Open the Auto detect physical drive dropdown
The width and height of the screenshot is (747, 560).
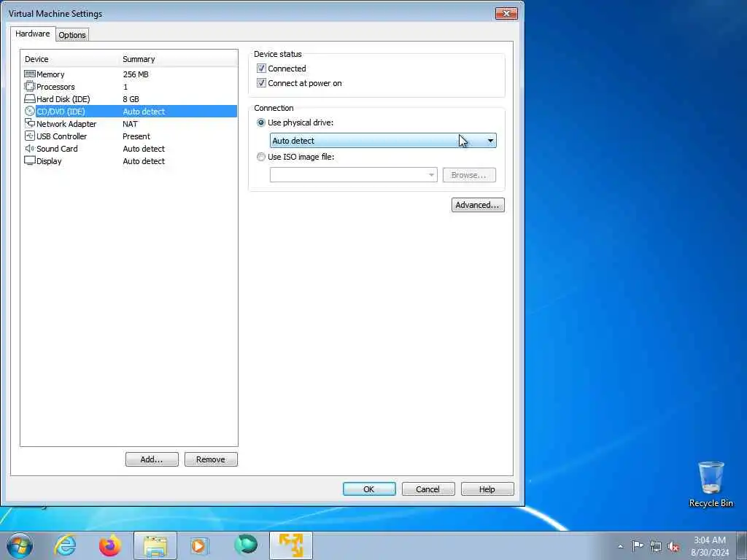pos(383,141)
